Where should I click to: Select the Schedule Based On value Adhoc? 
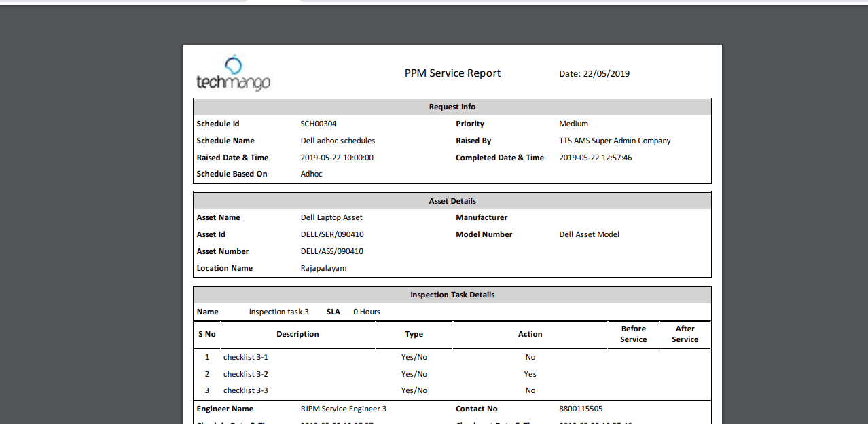click(311, 174)
